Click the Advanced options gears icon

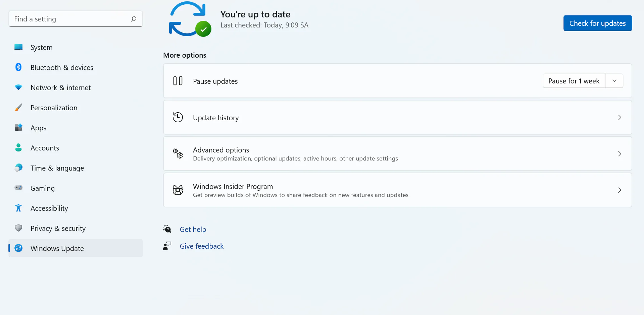tap(178, 153)
